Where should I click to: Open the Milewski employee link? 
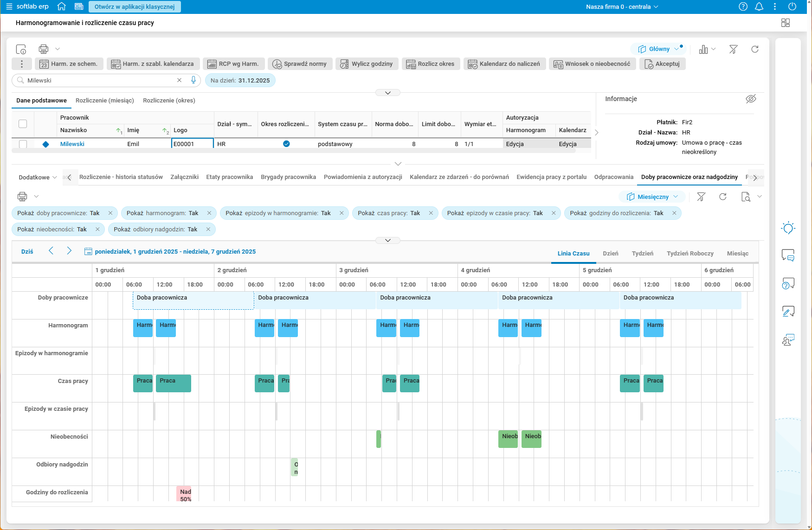[x=72, y=144]
